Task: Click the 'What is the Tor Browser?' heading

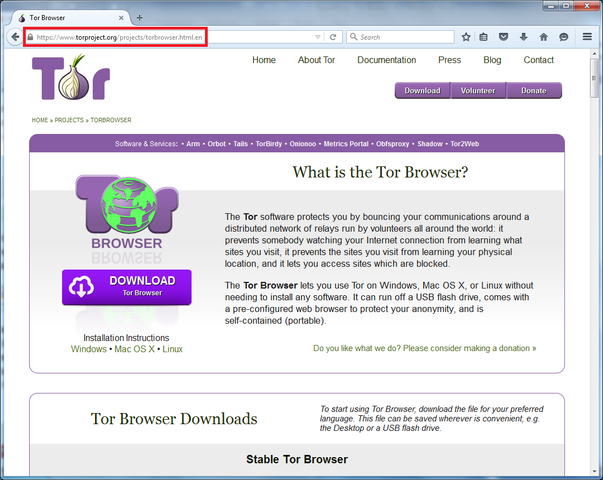Action: (x=380, y=172)
